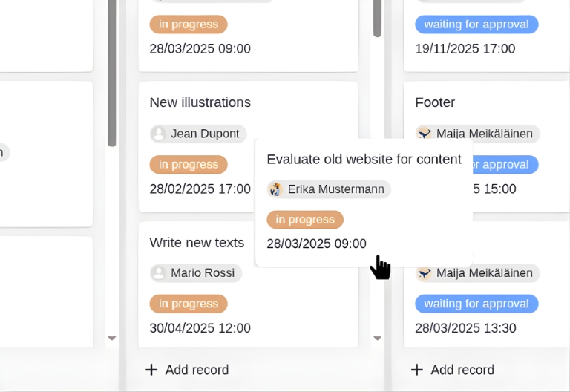Click plus icon in middle column's Add record

(x=151, y=370)
